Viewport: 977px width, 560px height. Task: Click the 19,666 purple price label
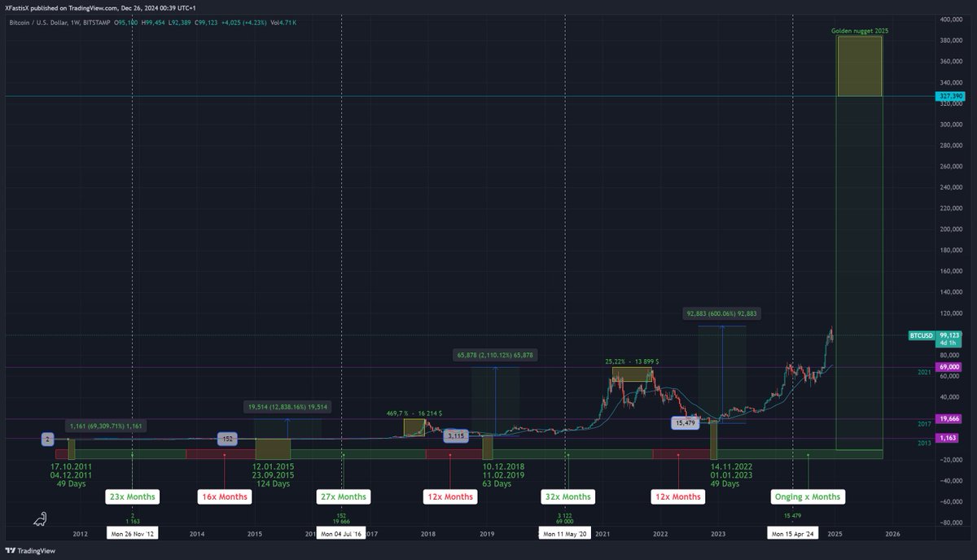[950, 420]
